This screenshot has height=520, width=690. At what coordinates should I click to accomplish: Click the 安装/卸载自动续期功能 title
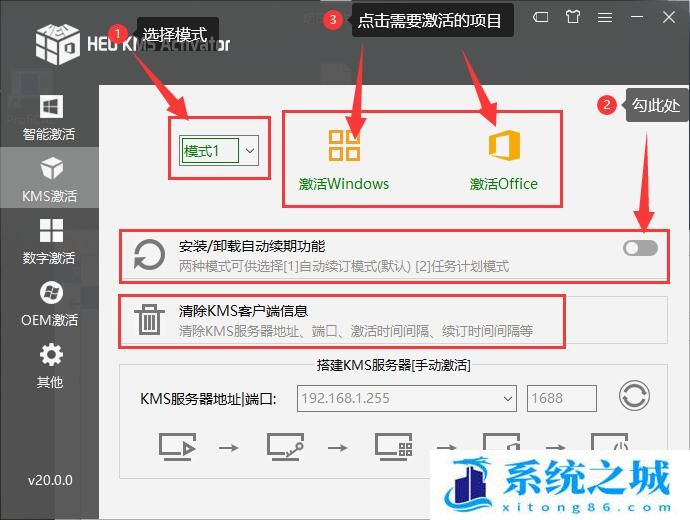click(252, 246)
